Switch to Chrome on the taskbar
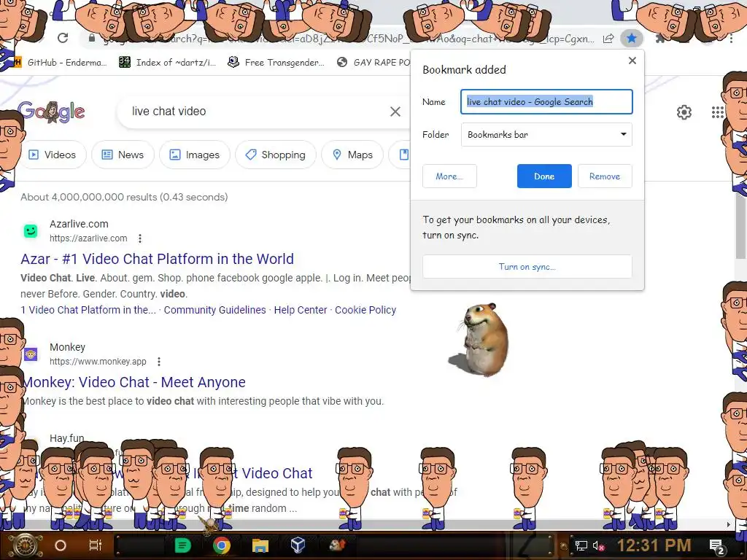The height and width of the screenshot is (560, 747). coord(222,545)
